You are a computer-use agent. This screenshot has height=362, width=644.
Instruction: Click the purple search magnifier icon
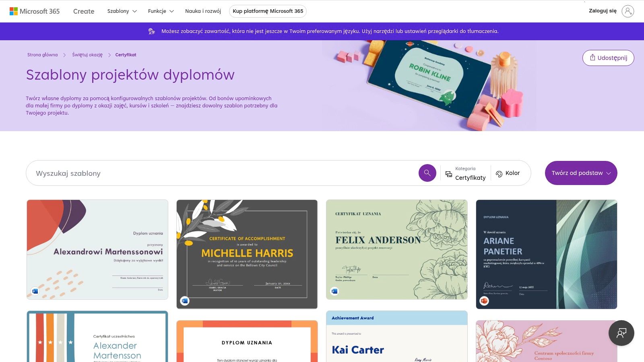(427, 173)
